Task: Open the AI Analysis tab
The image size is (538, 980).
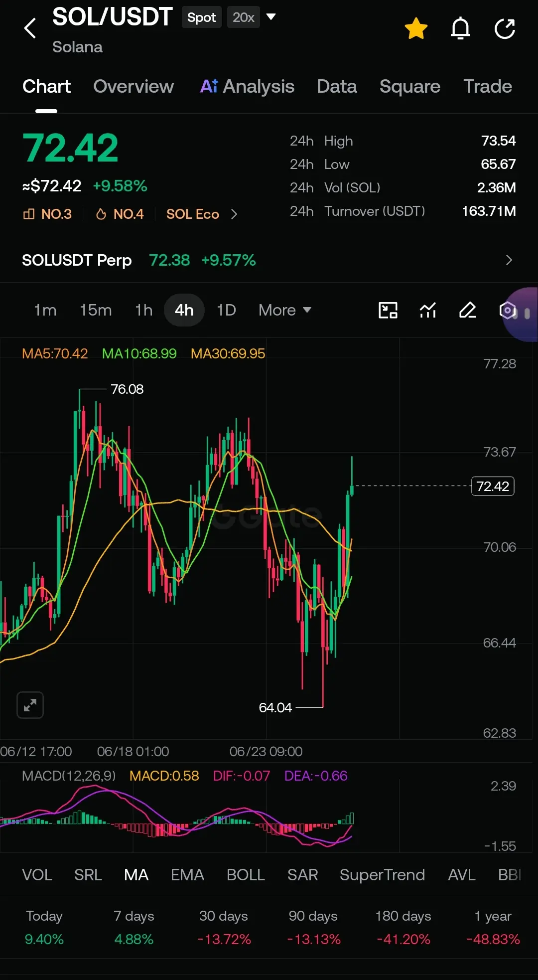Action: point(247,87)
